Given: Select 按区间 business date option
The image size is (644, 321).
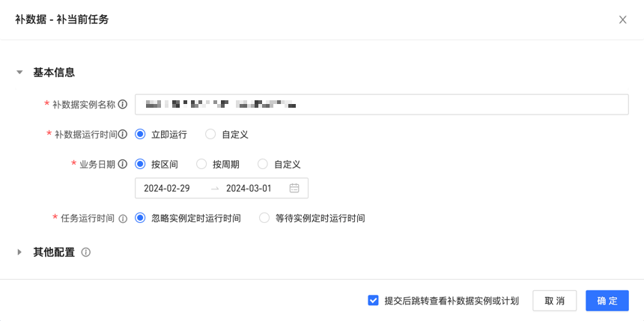Looking at the screenshot, I should pyautogui.click(x=141, y=164).
